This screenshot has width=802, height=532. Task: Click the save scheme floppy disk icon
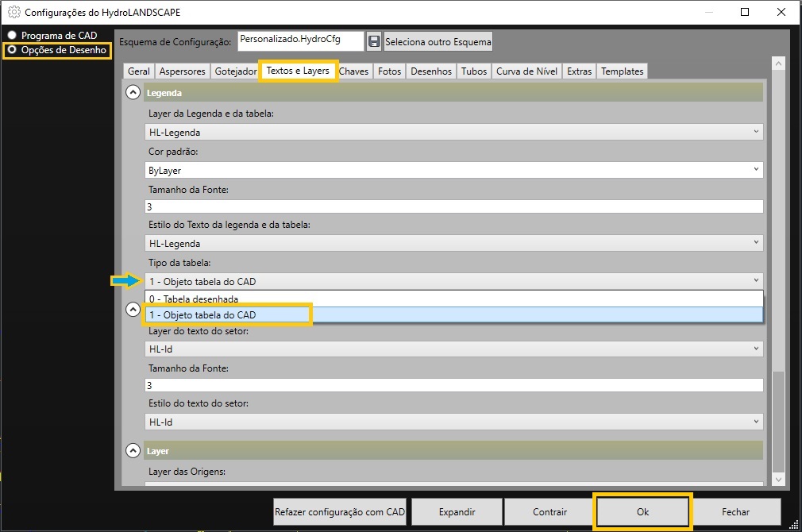click(x=374, y=41)
